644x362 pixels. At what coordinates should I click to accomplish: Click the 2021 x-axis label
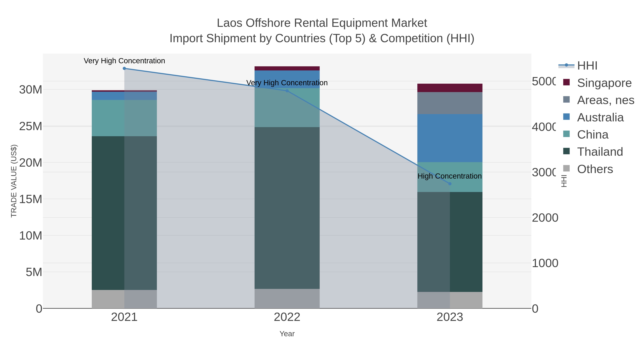pos(124,317)
